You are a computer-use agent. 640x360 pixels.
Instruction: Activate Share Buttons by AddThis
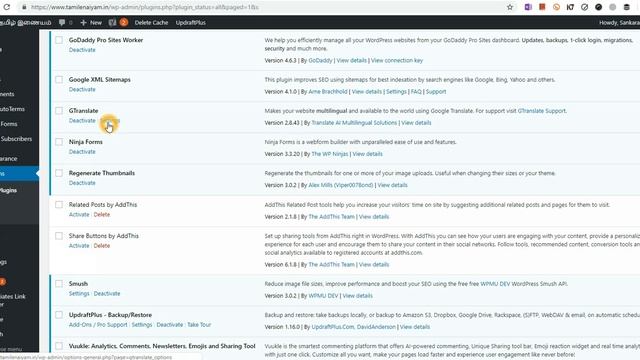[x=79, y=246]
